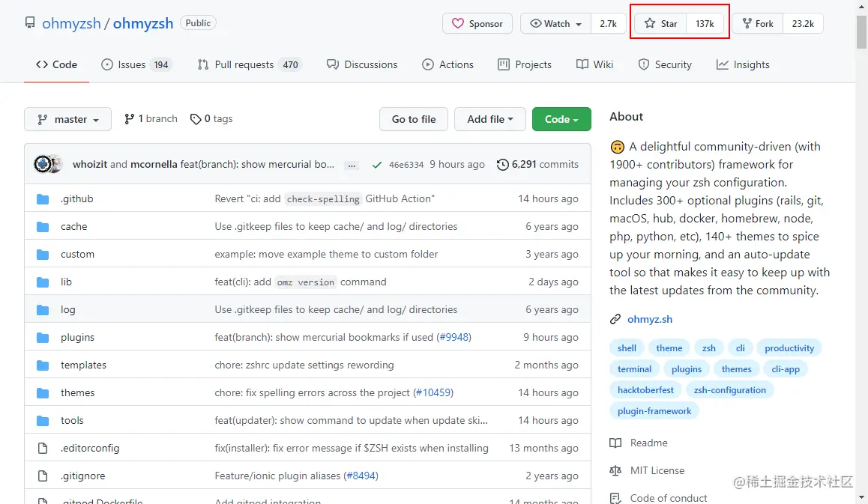This screenshot has height=504, width=868.
Task: Open the green Code dropdown
Action: pyautogui.click(x=561, y=119)
